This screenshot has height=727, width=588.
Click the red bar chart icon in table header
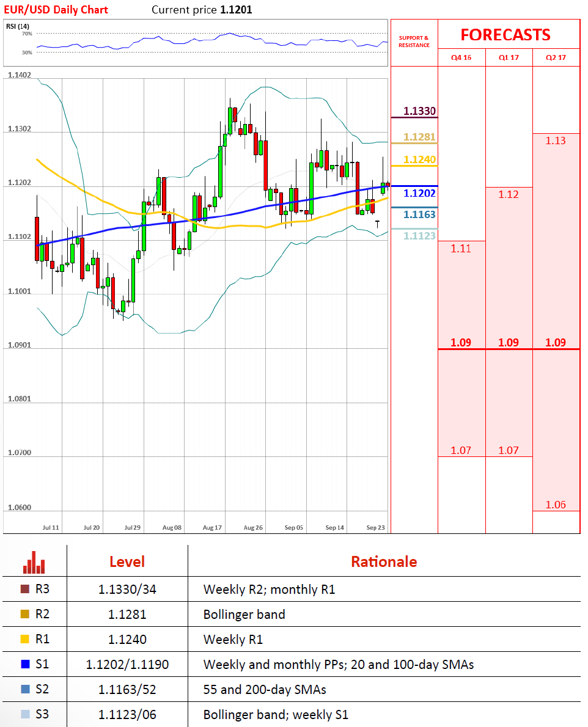pyautogui.click(x=34, y=563)
